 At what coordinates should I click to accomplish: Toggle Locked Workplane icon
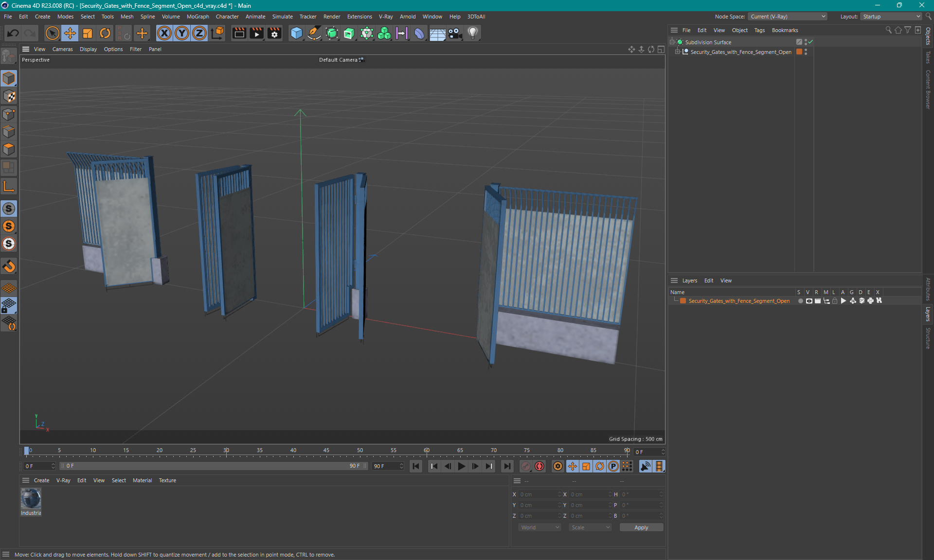pos(9,306)
